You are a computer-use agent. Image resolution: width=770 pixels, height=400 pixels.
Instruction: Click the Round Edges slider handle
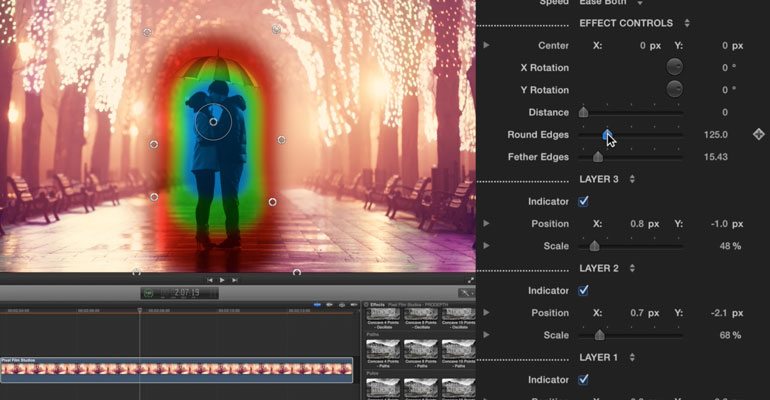(607, 134)
